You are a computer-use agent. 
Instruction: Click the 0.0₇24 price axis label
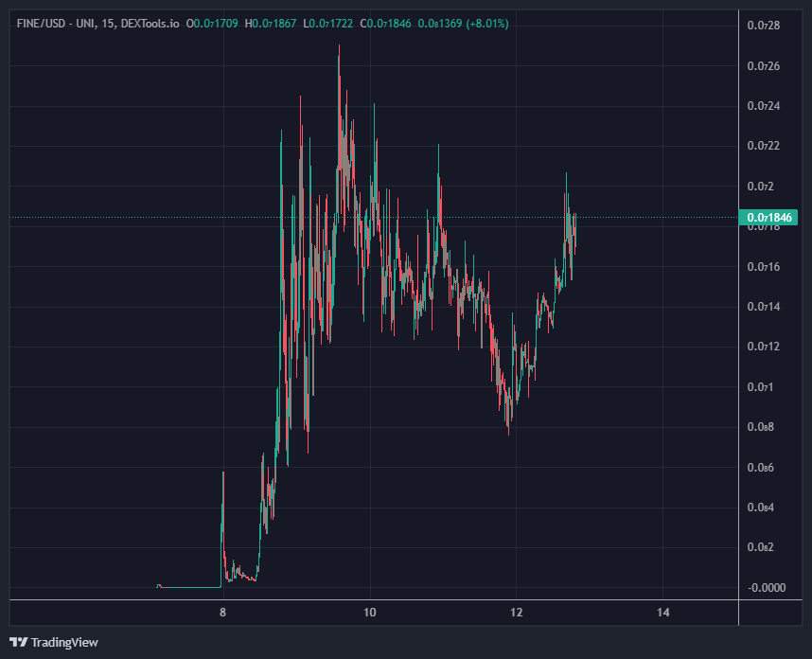click(764, 106)
